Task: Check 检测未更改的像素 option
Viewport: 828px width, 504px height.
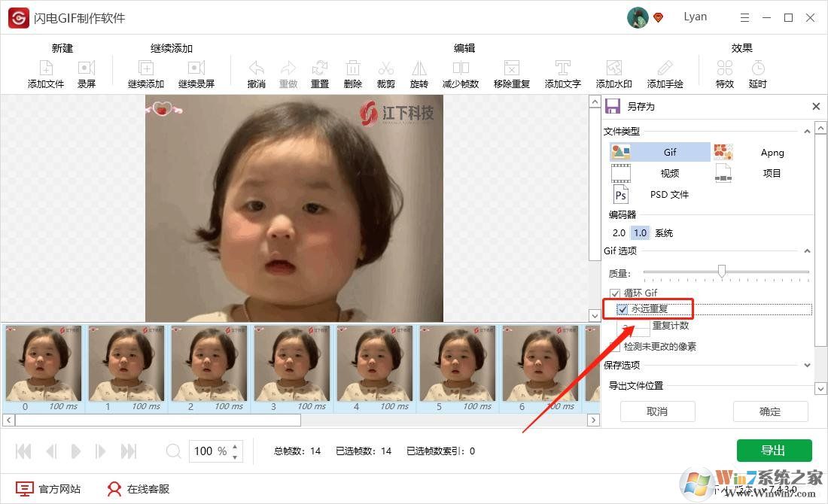Action: 615,346
